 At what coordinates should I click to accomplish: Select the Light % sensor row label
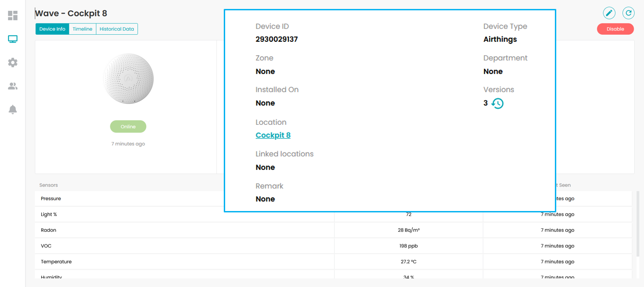click(x=49, y=214)
